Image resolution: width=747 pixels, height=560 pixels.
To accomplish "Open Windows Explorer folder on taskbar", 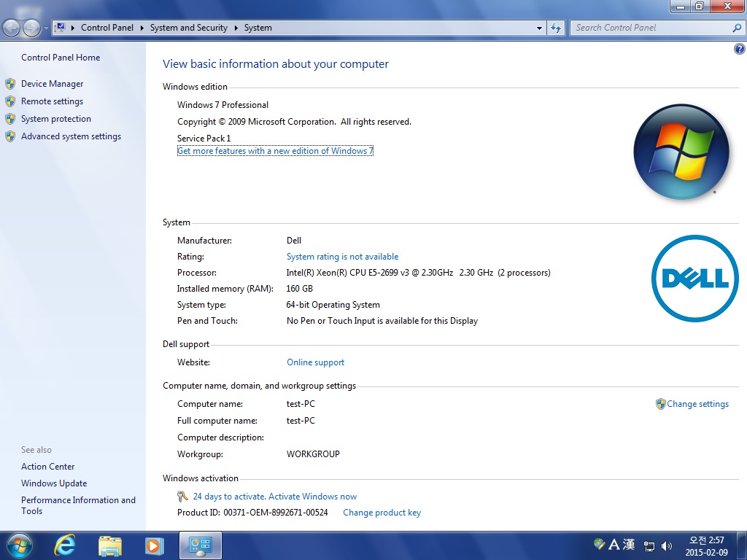I will (110, 545).
